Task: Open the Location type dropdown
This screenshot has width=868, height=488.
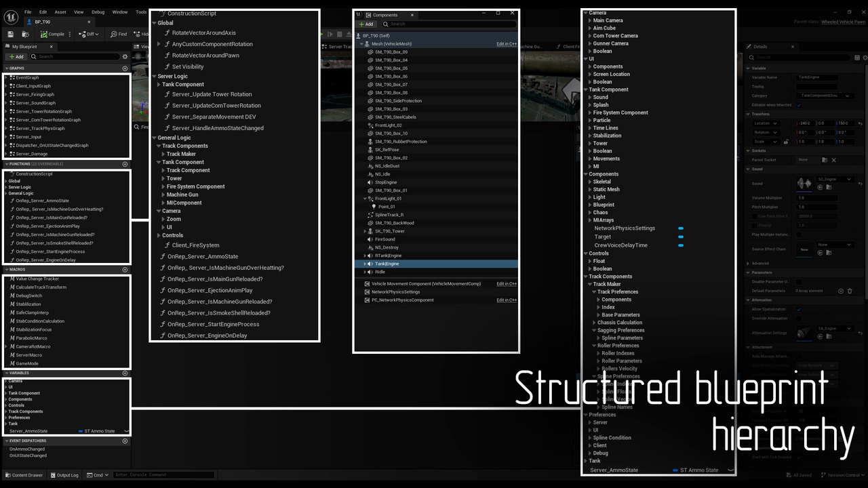Action: pos(766,123)
